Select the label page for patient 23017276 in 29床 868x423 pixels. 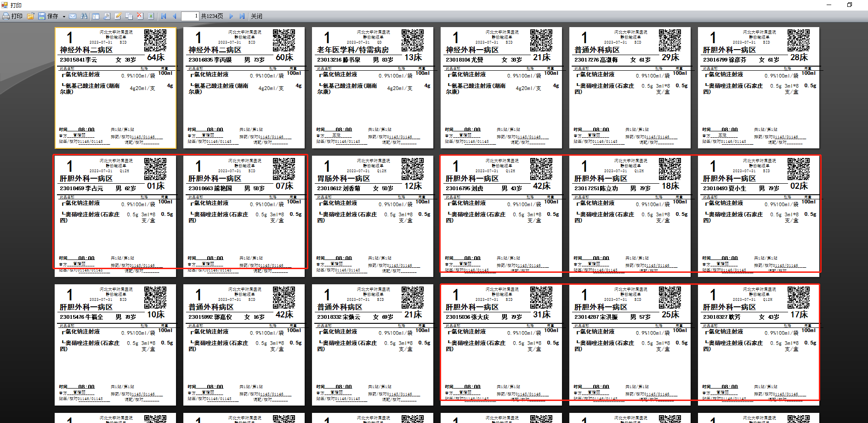tap(630, 88)
